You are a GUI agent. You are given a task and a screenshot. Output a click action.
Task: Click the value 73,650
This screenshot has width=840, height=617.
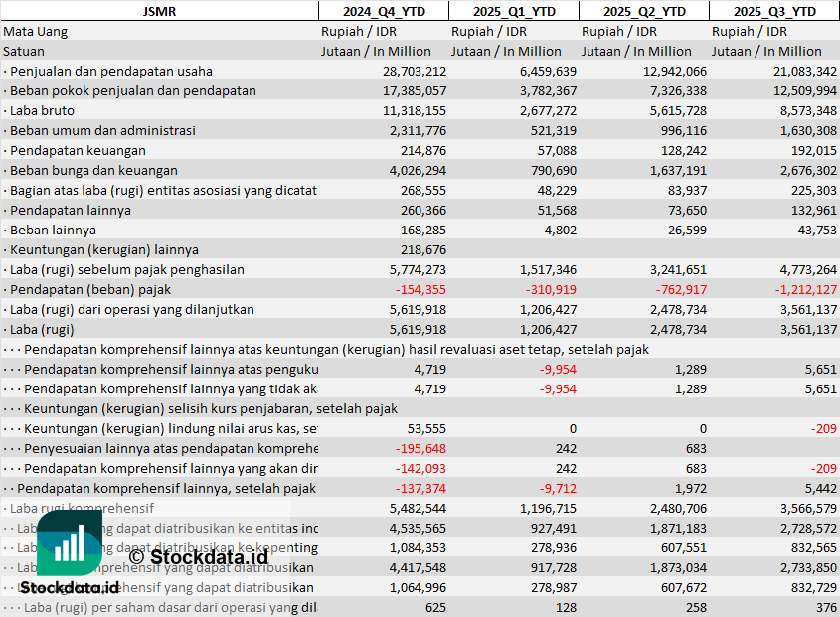[x=687, y=210]
